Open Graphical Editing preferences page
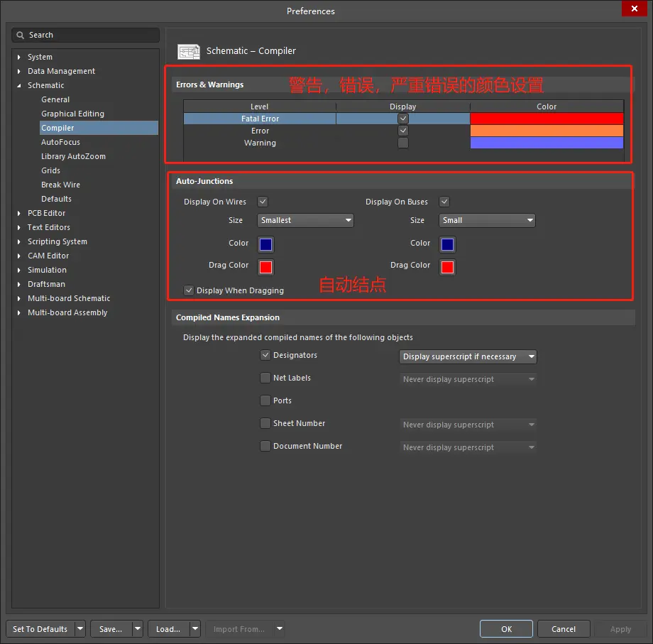 click(73, 114)
